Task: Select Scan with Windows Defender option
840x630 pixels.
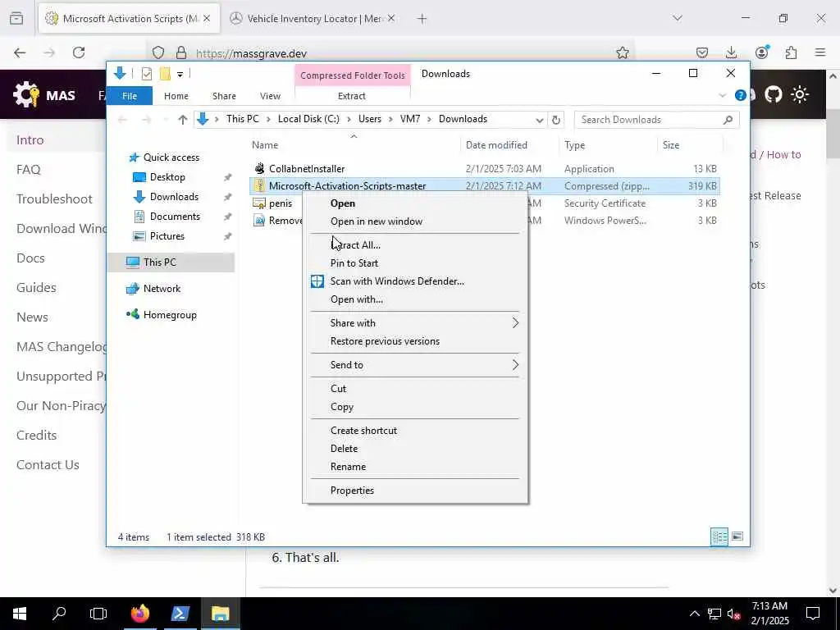Action: coord(415,281)
